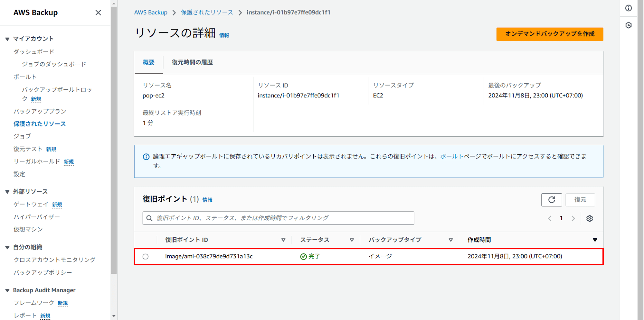Screen dimensions: 644x320
Task: Open レポート in the sidebar
Action: click(25, 315)
